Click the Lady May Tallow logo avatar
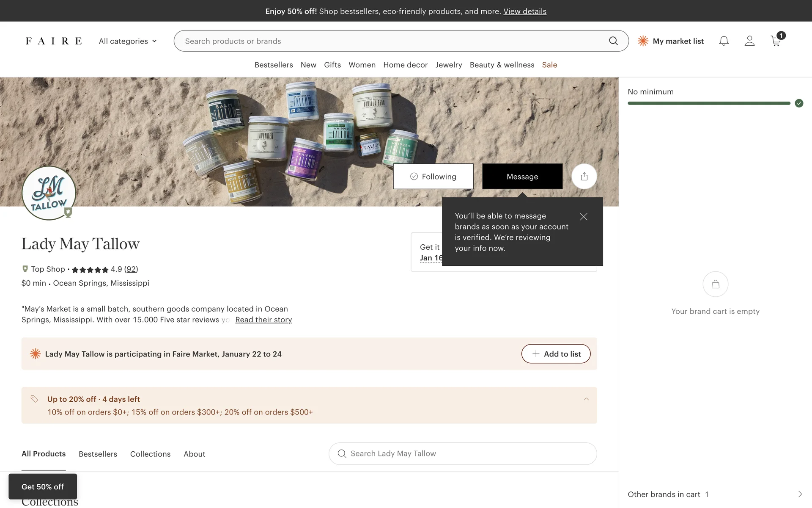Screen dimensions: 812x508 [x=49, y=193]
